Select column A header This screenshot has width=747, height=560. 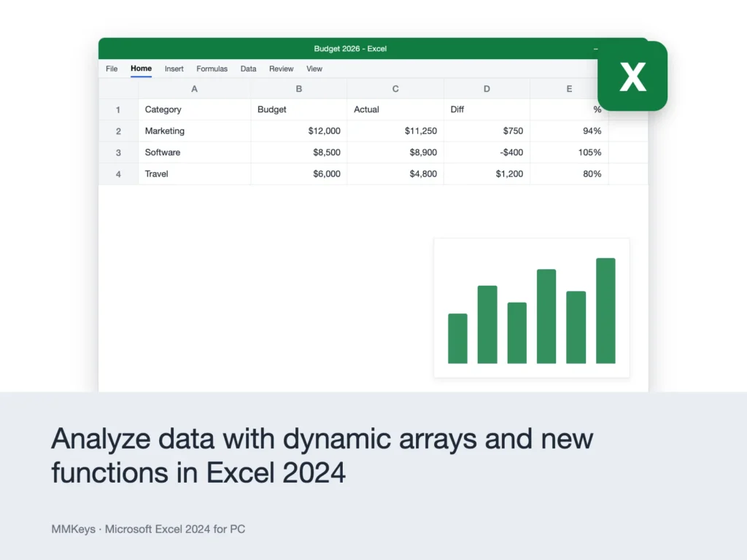tap(194, 88)
